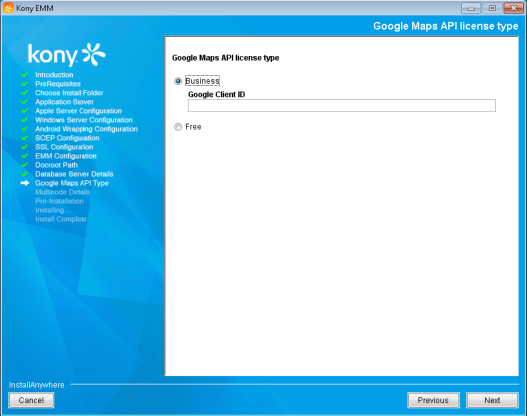
Task: Cancel the installation
Action: [31, 400]
